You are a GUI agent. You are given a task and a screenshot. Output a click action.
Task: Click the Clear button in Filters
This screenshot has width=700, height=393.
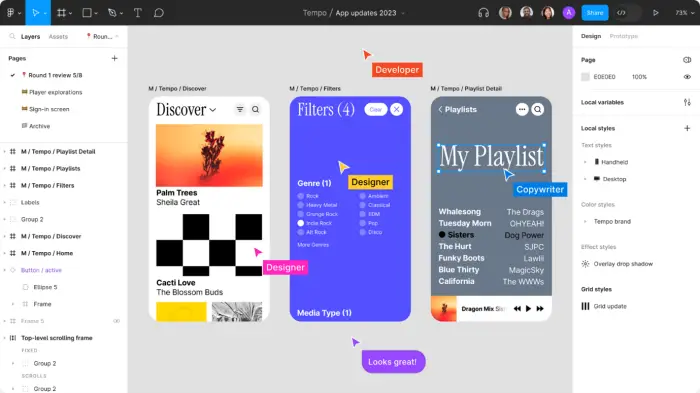click(x=375, y=109)
